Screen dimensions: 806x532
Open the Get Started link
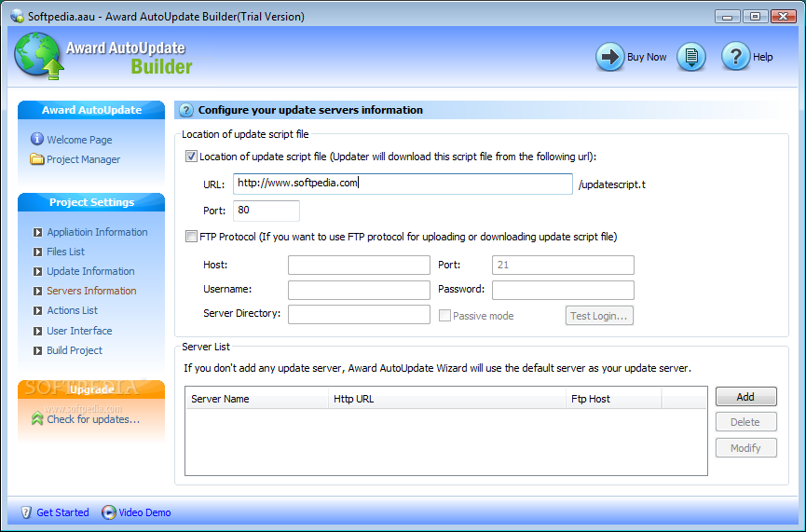[x=62, y=512]
